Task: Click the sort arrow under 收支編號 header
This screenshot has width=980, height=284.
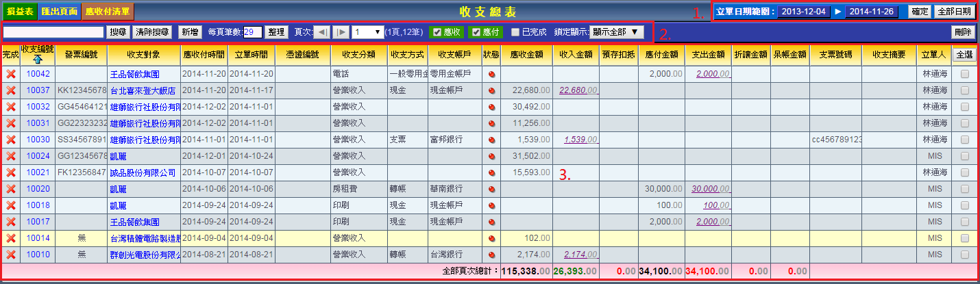Action: point(36,60)
